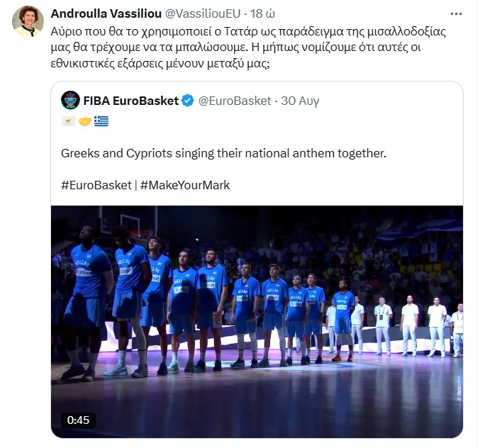Click the Androulla Vassiliou display name
The height and width of the screenshot is (448, 480).
(106, 13)
